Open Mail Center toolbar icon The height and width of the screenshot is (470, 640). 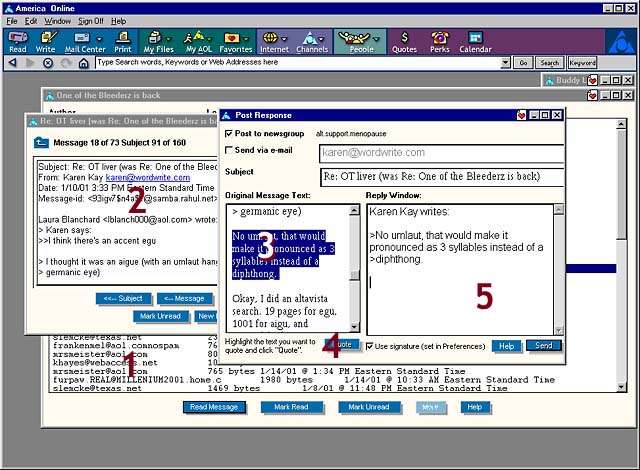[x=84, y=42]
